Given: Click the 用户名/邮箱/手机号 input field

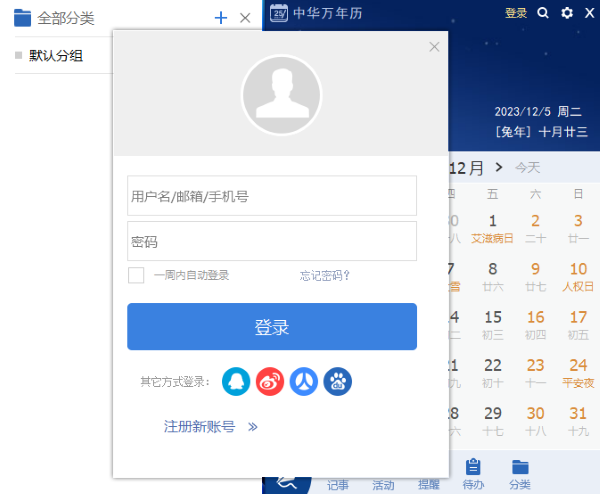Looking at the screenshot, I should click(x=271, y=196).
